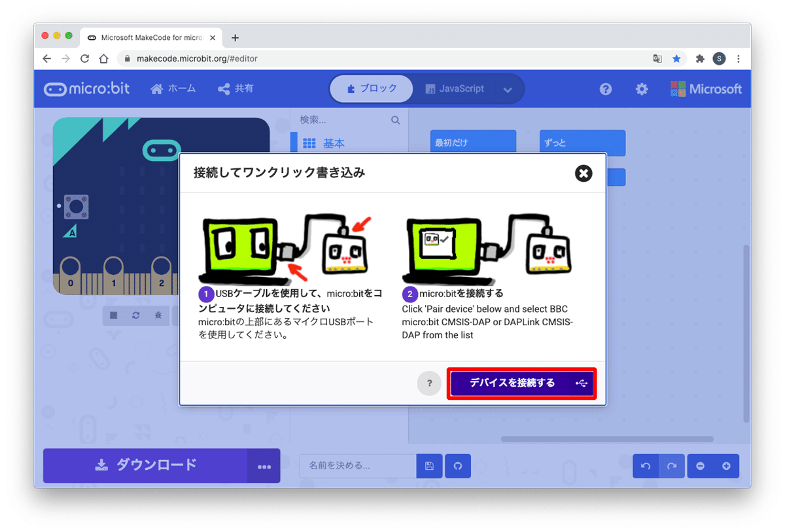785x532 pixels.
Task: Go to the ホーム menu item
Action: [x=173, y=89]
